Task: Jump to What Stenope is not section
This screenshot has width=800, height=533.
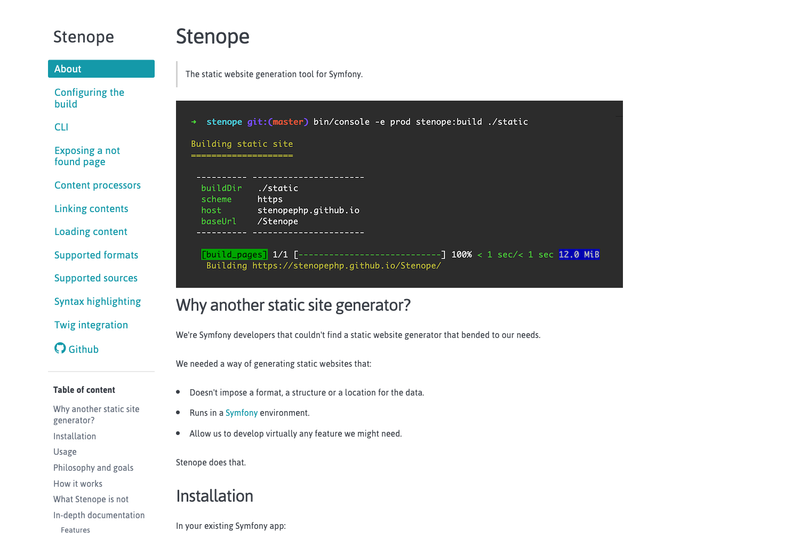Action: (91, 499)
